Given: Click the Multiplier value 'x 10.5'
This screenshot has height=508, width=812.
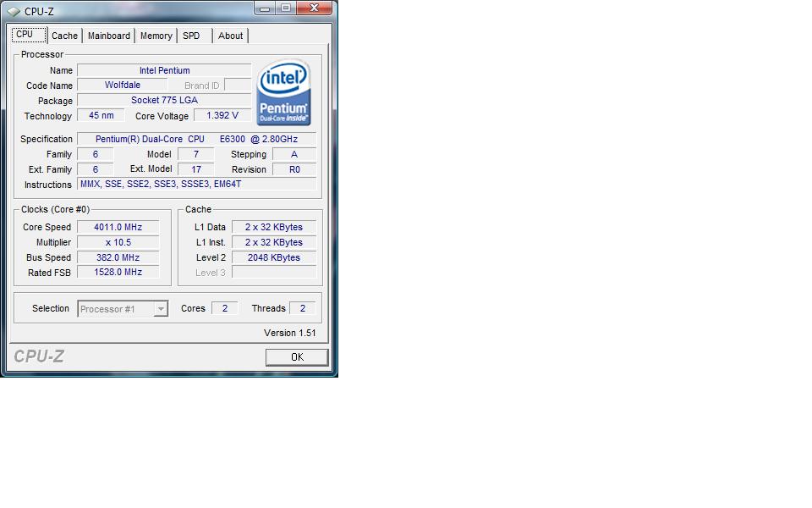Looking at the screenshot, I should tap(118, 242).
